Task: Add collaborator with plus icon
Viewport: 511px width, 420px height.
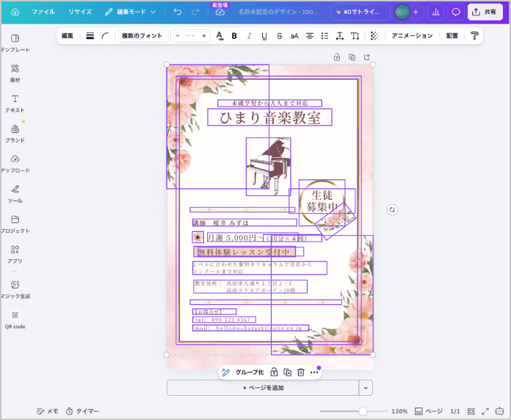Action: [x=416, y=12]
